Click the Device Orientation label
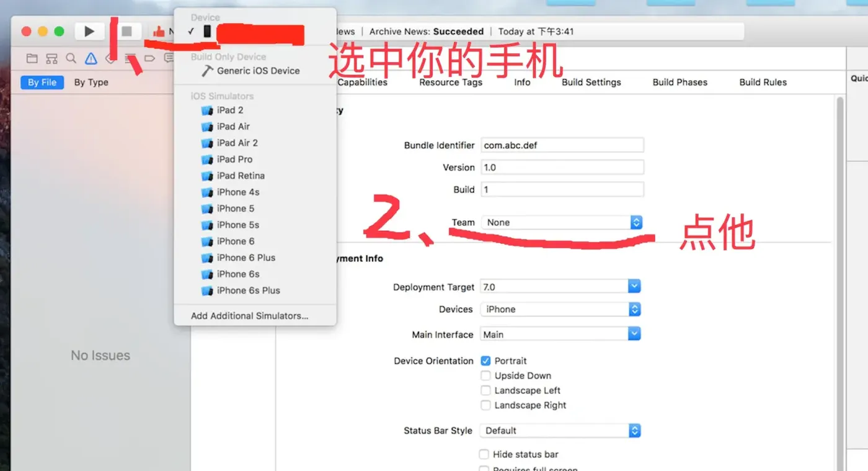 (433, 361)
